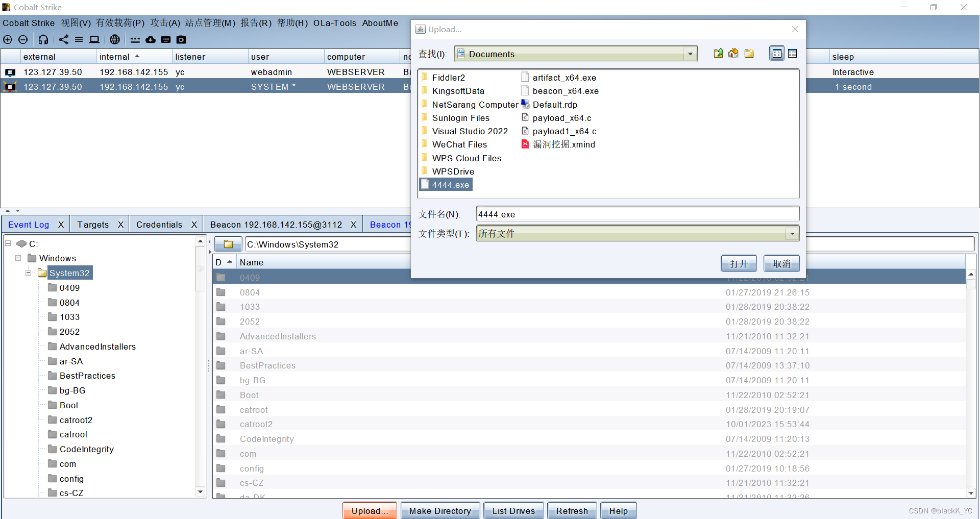Screen dimensions: 980x519
Task: Click the globe icon in toolbar
Action: 115,40
